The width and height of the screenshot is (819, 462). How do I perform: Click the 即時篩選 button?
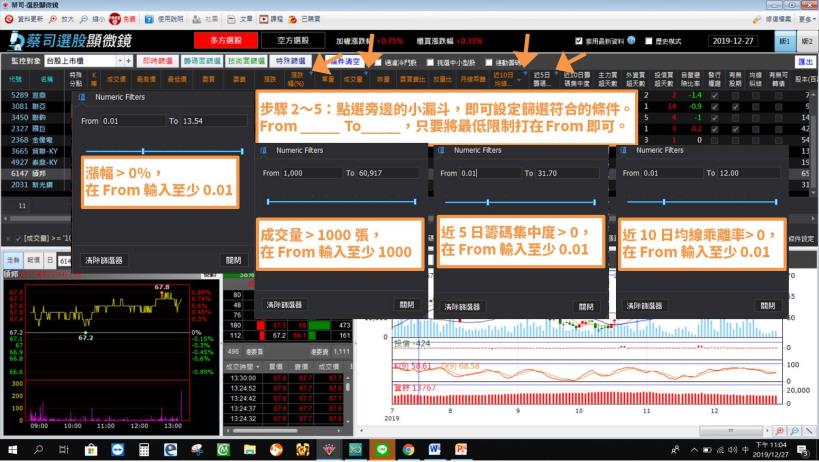(158, 61)
